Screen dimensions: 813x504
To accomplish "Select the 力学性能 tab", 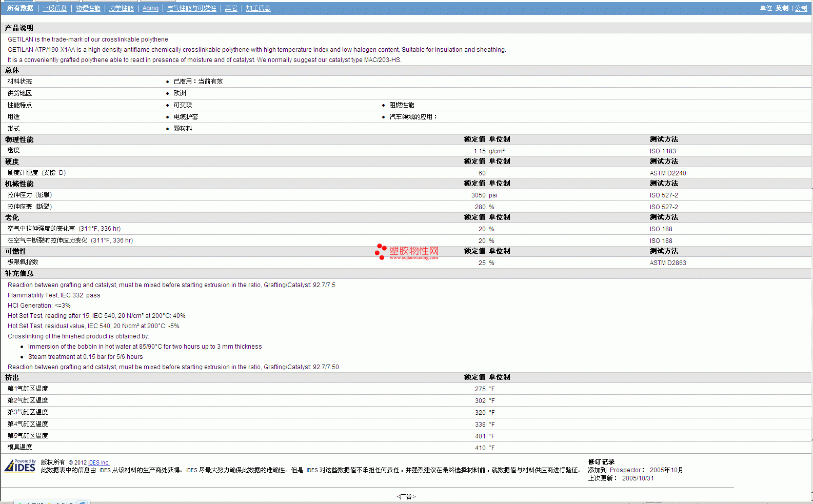I will click(121, 8).
